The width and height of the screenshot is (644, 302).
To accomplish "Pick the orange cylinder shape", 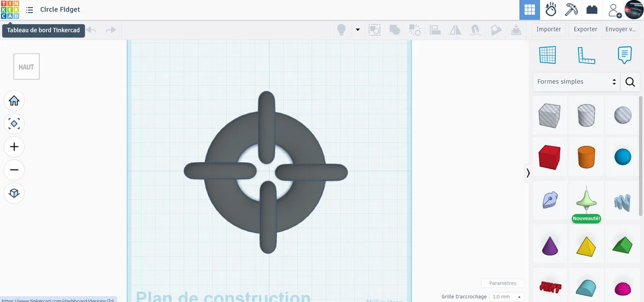I will pos(586,157).
